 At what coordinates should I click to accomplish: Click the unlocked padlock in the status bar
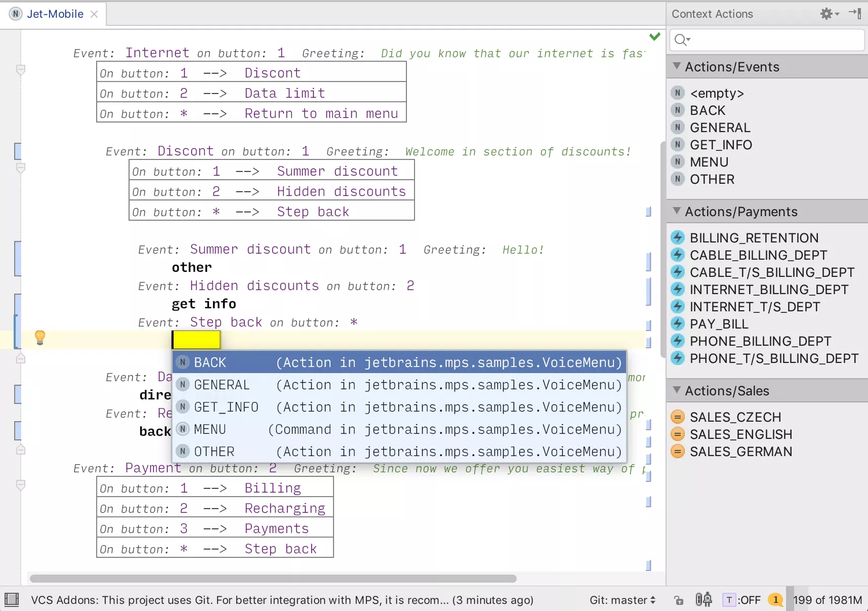[x=679, y=600]
